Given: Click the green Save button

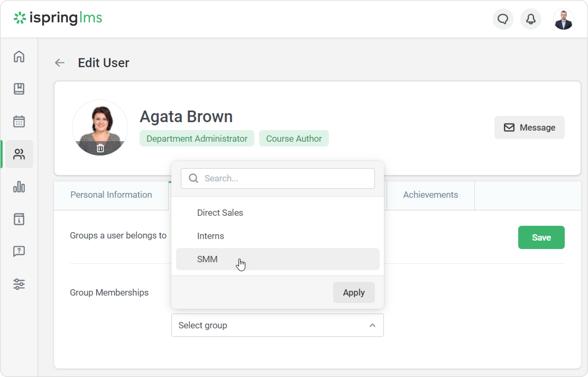Looking at the screenshot, I should click(541, 237).
